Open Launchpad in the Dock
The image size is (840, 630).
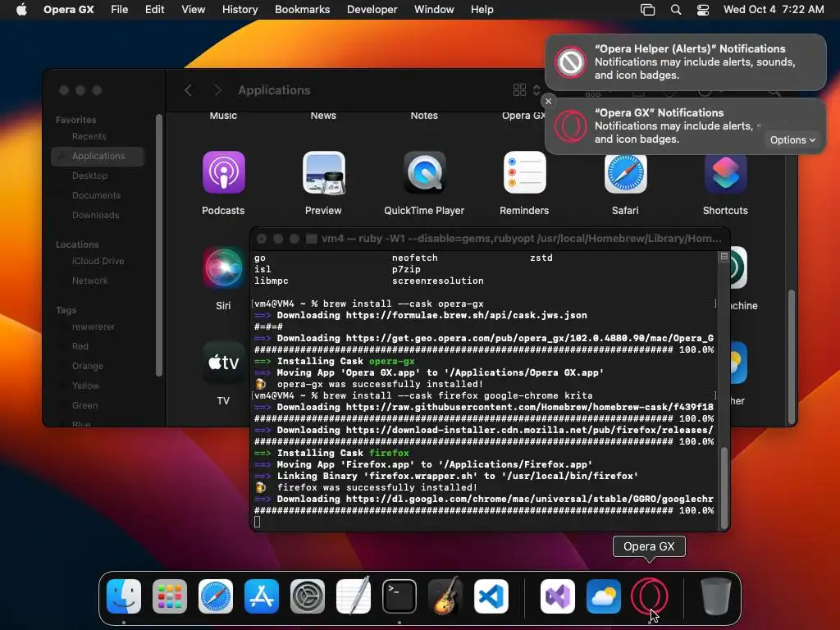(170, 596)
